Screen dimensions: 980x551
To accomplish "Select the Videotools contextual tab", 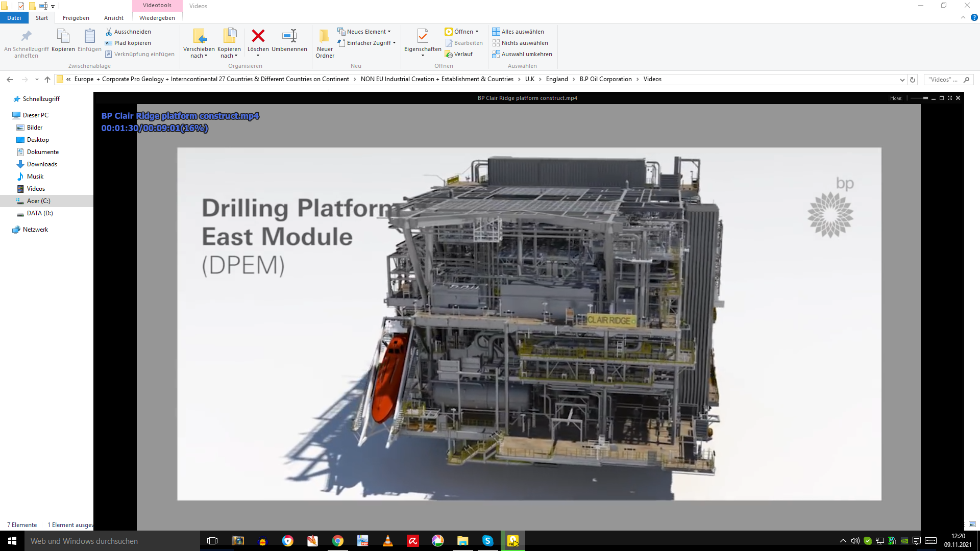I will pos(157,5).
